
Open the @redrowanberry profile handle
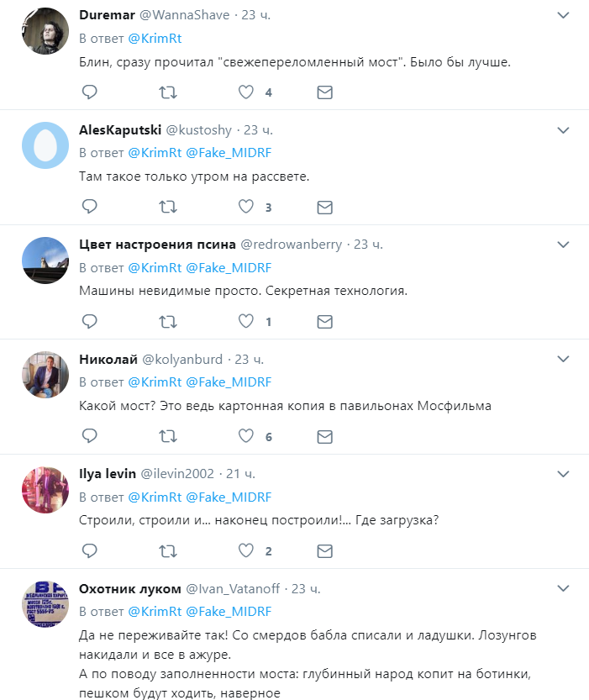click(291, 245)
